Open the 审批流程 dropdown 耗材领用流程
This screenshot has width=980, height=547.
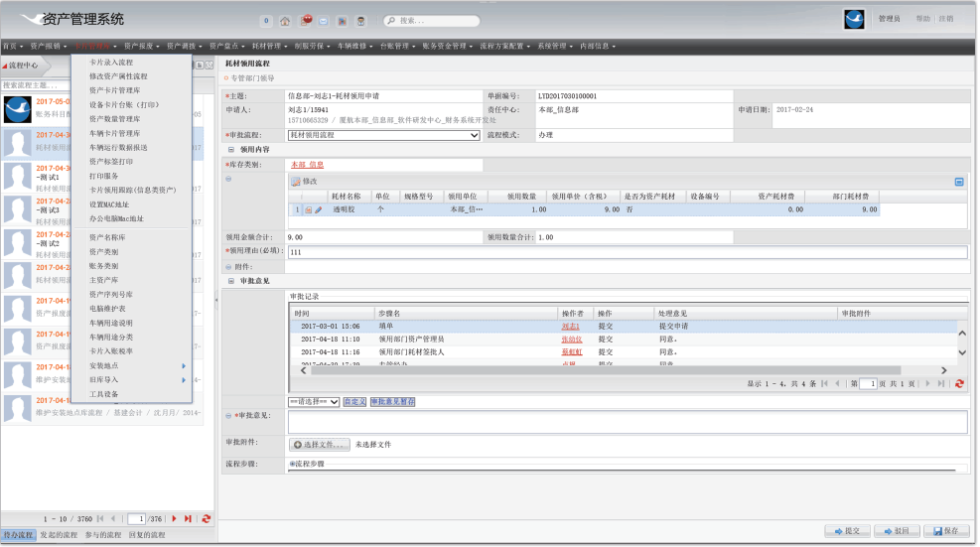click(383, 135)
